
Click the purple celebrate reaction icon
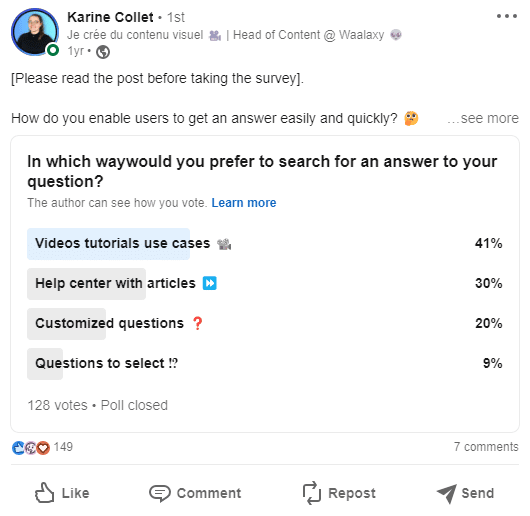[31, 448]
